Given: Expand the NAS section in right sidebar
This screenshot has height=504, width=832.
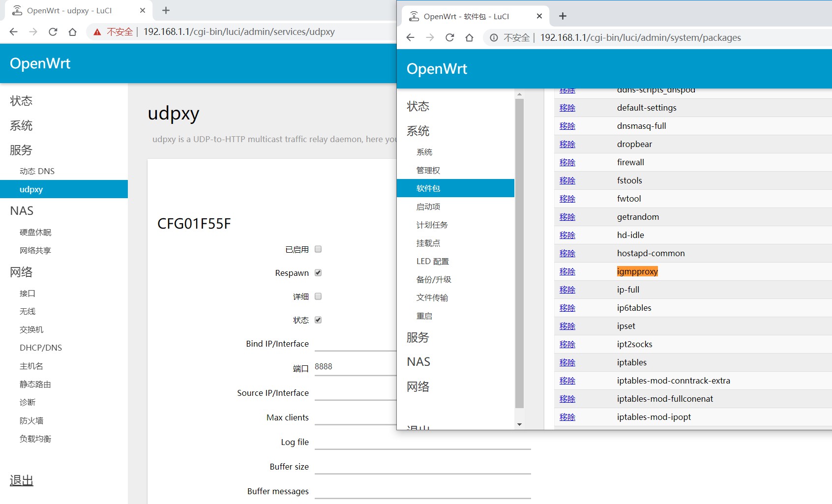Looking at the screenshot, I should (x=418, y=362).
